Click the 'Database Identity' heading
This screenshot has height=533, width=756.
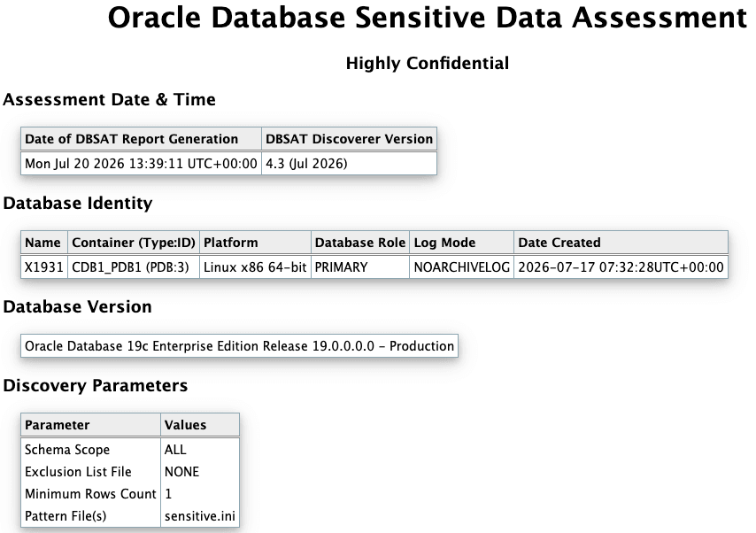(78, 203)
